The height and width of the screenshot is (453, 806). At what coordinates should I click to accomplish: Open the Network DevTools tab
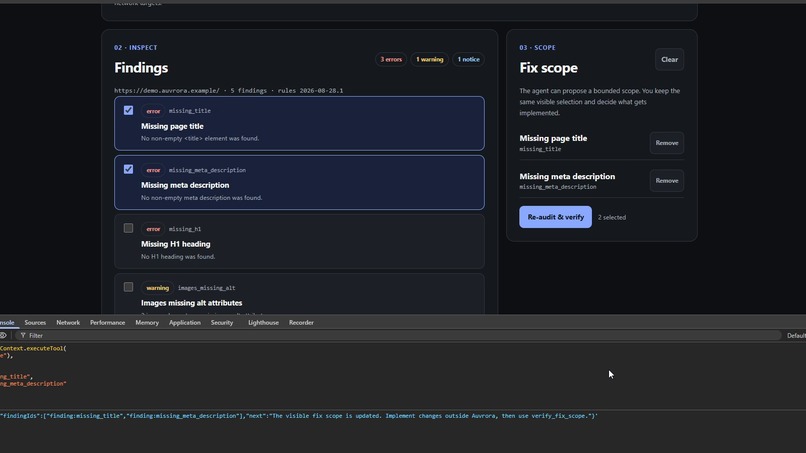point(68,322)
